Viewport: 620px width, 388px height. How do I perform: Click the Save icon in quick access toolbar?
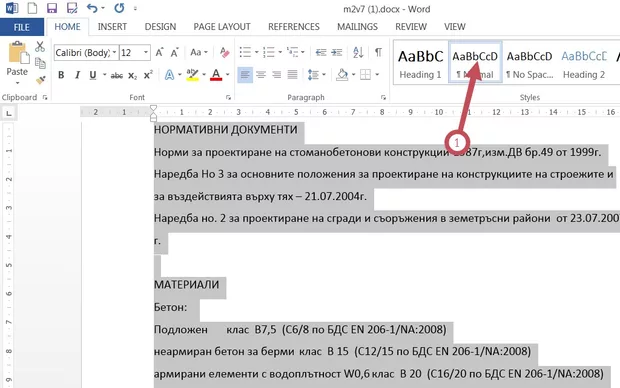tap(51, 8)
